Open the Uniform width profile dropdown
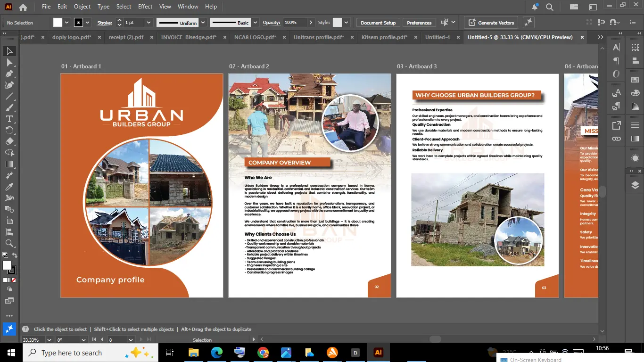 [203, 23]
